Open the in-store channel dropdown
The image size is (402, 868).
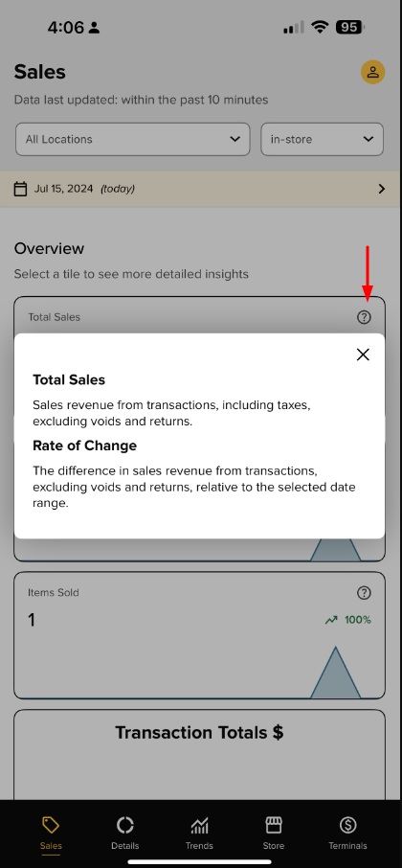pos(322,140)
